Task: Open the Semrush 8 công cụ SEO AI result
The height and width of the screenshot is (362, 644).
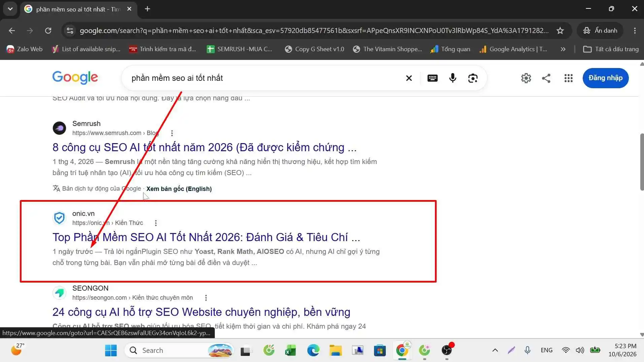Action: point(204,147)
